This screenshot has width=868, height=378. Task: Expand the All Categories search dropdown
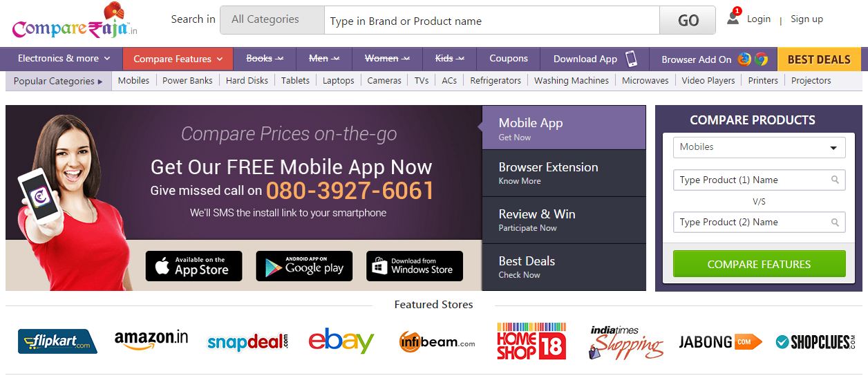(272, 20)
